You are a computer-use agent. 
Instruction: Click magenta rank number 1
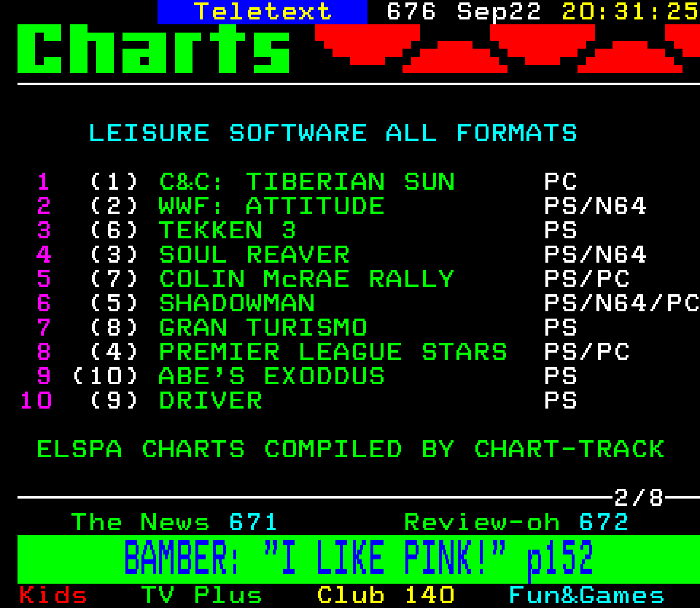coord(44,181)
